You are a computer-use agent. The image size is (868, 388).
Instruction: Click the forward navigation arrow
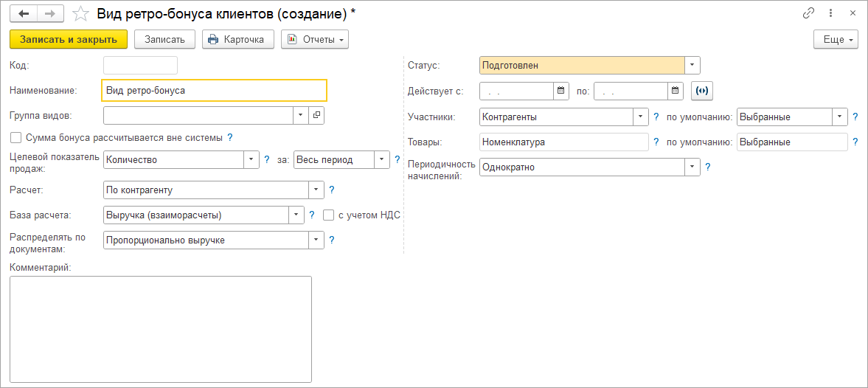(49, 13)
